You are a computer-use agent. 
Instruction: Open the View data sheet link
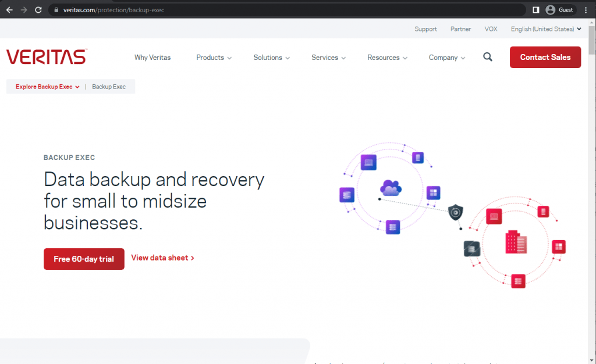(x=163, y=258)
